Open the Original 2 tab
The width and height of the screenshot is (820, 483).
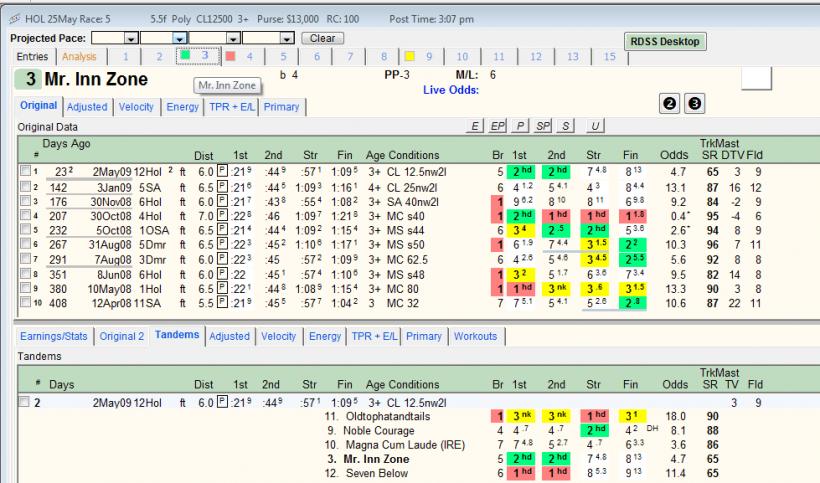(x=122, y=336)
